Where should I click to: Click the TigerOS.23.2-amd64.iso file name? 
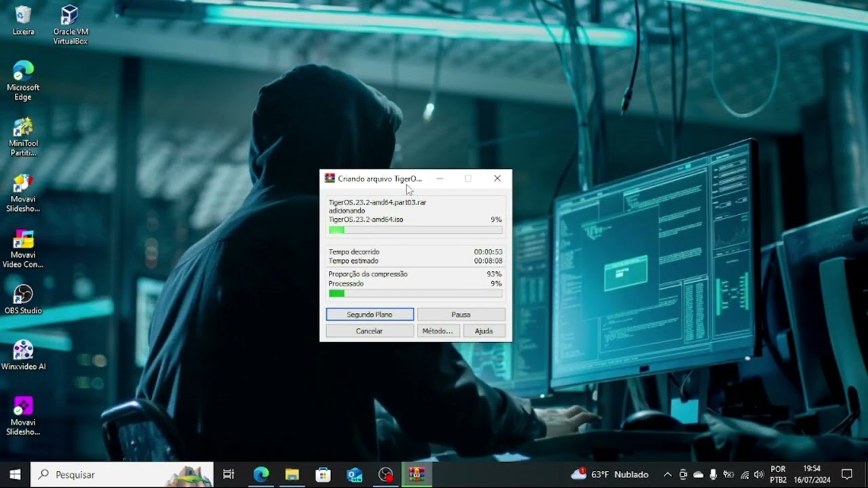coord(366,220)
